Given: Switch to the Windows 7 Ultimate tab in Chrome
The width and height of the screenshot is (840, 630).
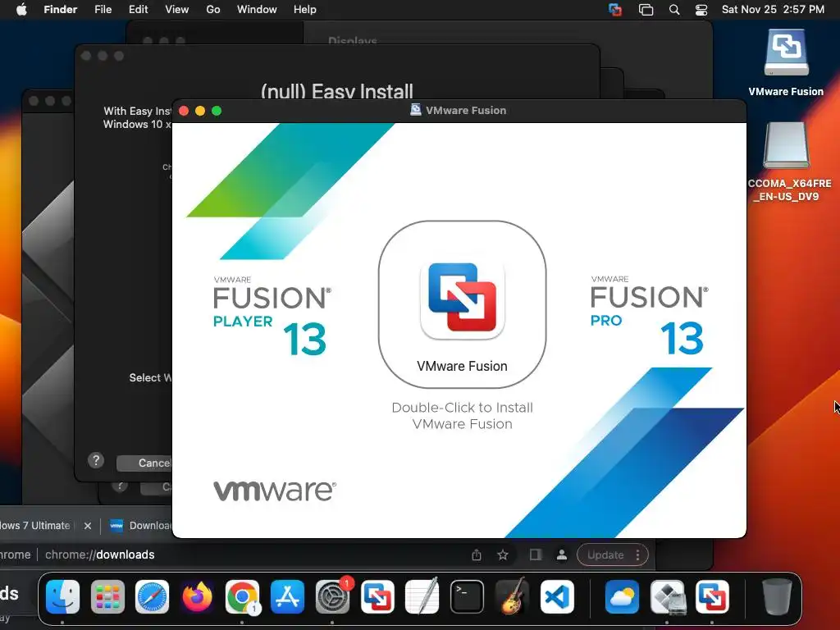Looking at the screenshot, I should tap(34, 526).
